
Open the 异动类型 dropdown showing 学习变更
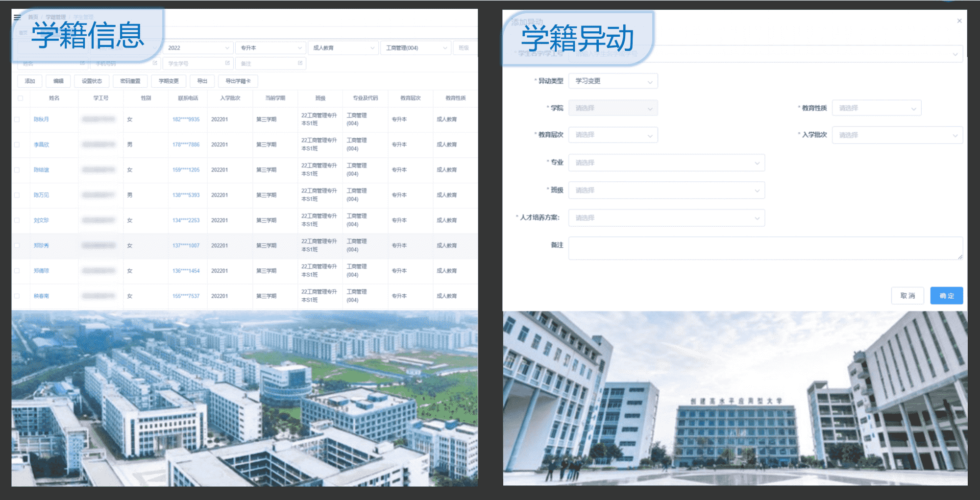613,81
